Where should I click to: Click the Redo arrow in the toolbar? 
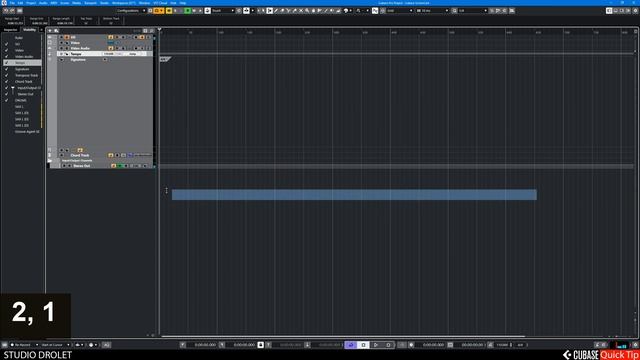pos(12,11)
